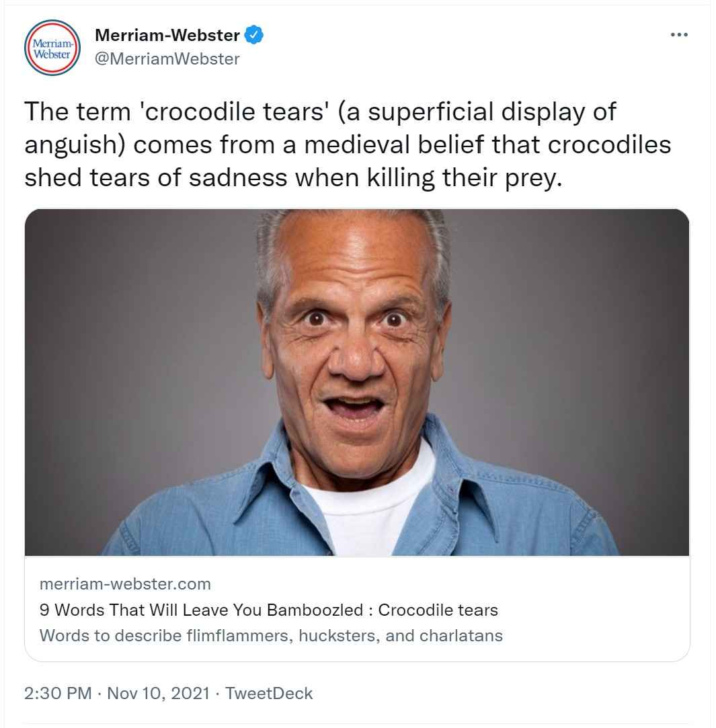Click the 2:30 PM timestamp
The image size is (716, 728).
pos(57,694)
